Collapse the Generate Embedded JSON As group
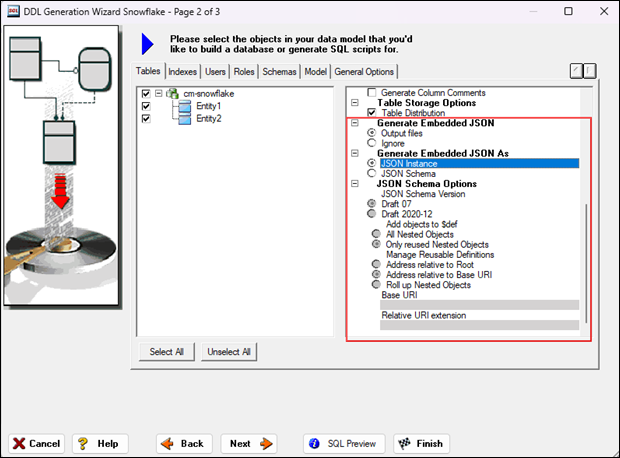 [355, 153]
